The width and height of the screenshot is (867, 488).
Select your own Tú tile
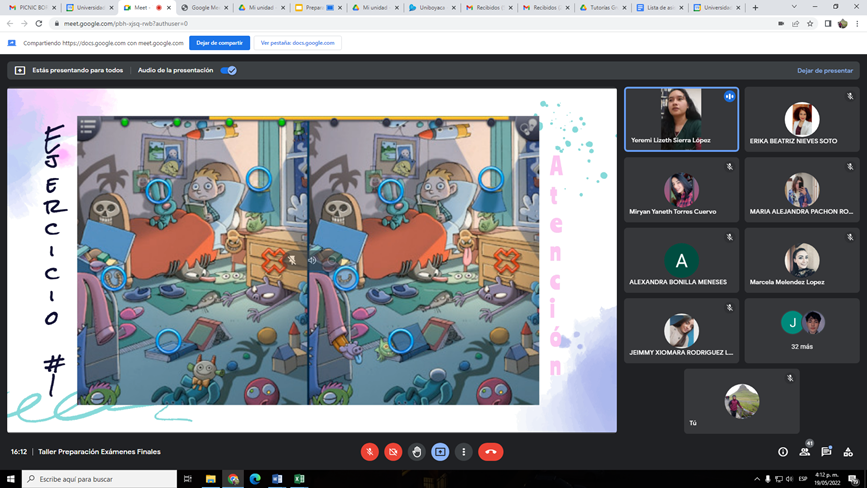(x=741, y=401)
